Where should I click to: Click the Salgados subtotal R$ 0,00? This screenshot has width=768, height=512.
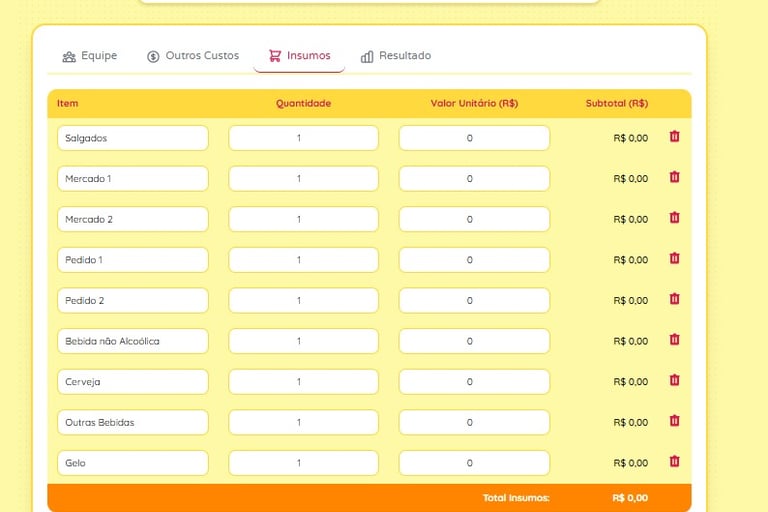[x=630, y=138]
